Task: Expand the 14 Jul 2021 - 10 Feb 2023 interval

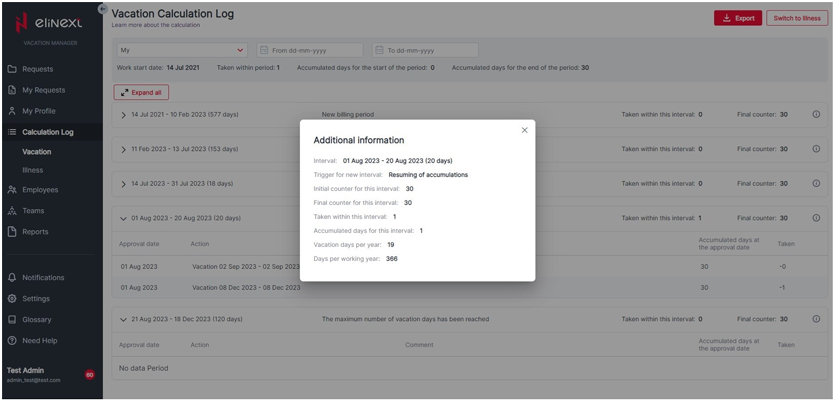Action: point(123,115)
